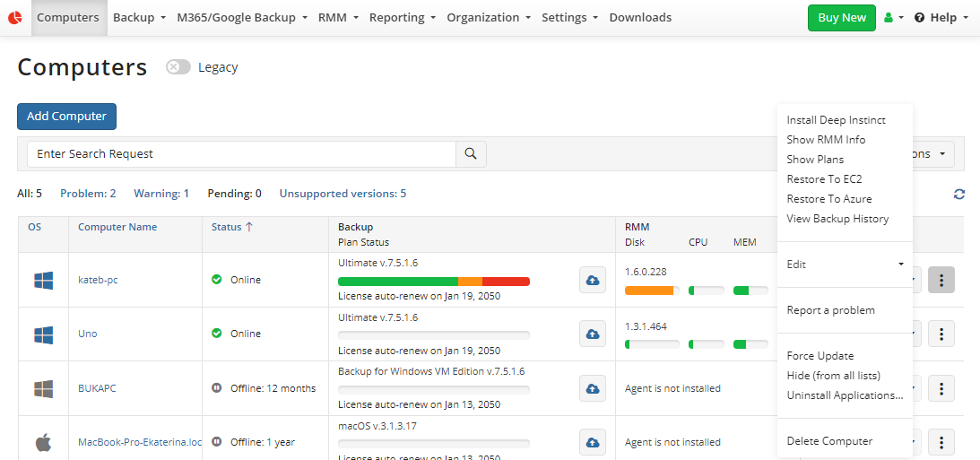Click the red logo icon in navbar
Viewport: 980px width, 460px height.
15,18
